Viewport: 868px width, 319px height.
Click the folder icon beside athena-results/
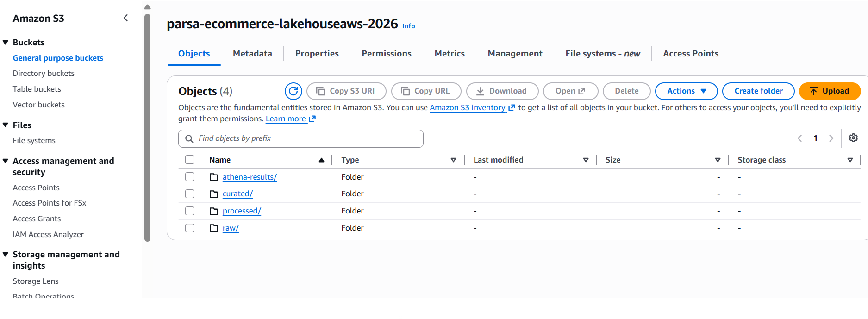pos(214,177)
